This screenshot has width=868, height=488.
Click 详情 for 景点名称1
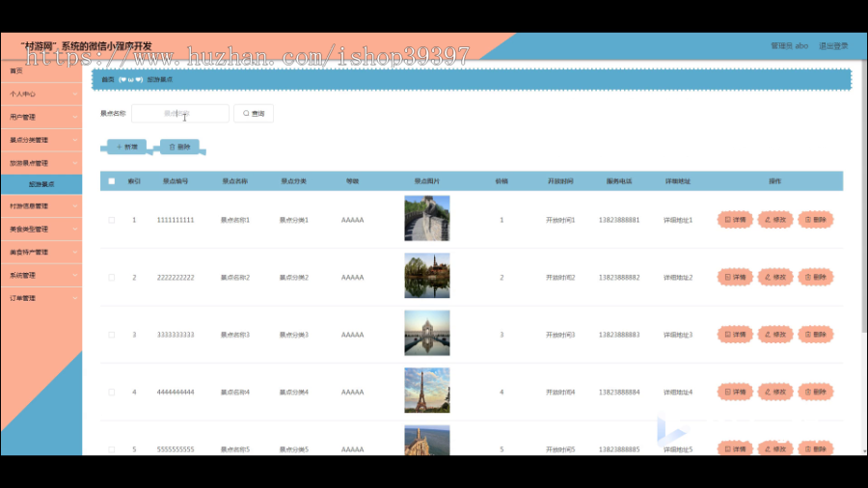tap(735, 220)
